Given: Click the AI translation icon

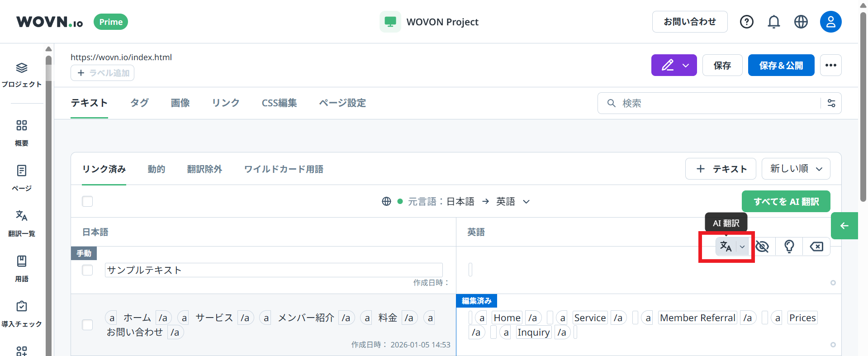Looking at the screenshot, I should pos(726,247).
